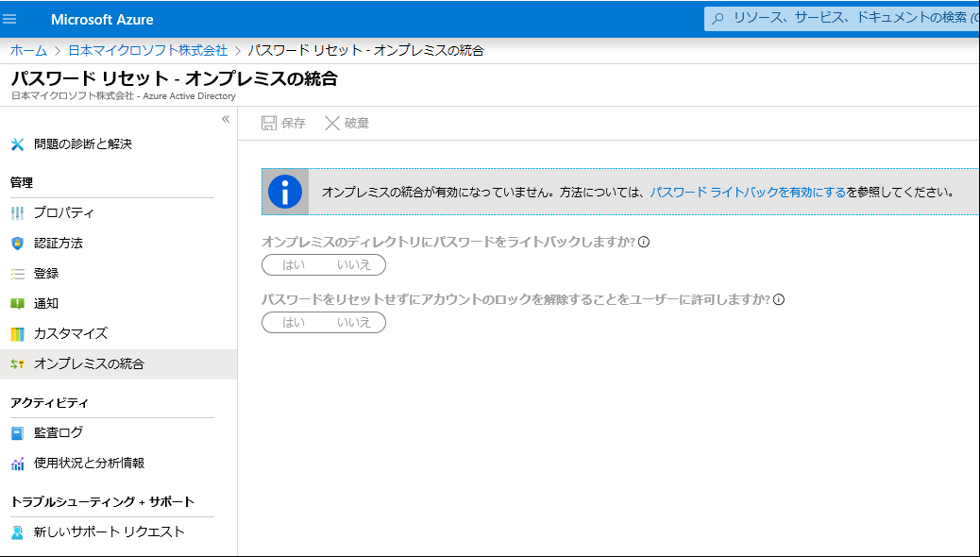Screen dimensions: 980x557
Task: Click the 登録 checklist icon
Action: pyautogui.click(x=18, y=273)
